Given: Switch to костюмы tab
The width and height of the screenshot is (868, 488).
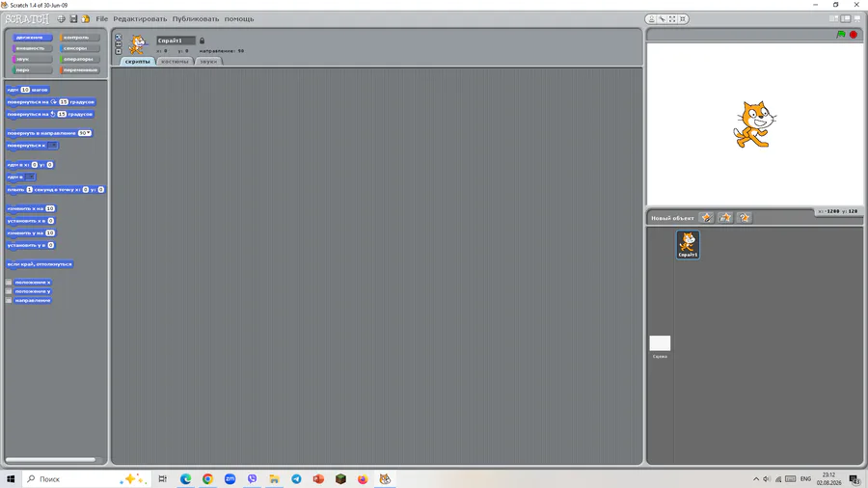Looking at the screenshot, I should click(175, 62).
